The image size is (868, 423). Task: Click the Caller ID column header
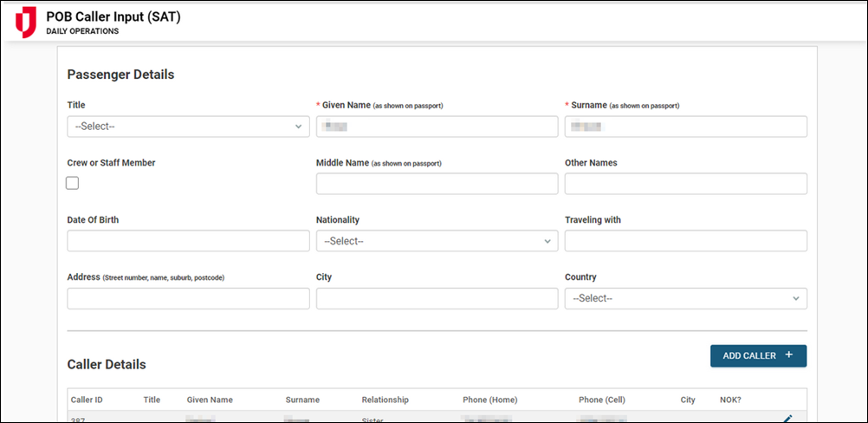[87, 400]
